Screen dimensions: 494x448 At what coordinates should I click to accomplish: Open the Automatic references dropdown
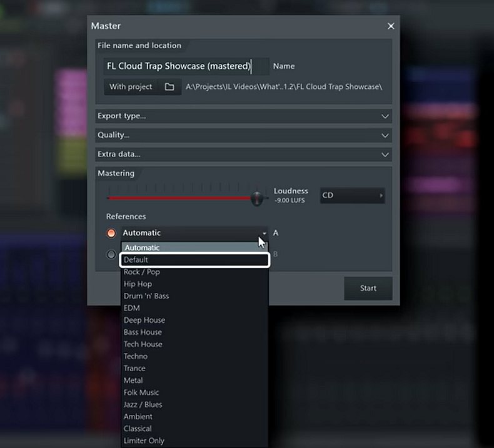coord(194,233)
